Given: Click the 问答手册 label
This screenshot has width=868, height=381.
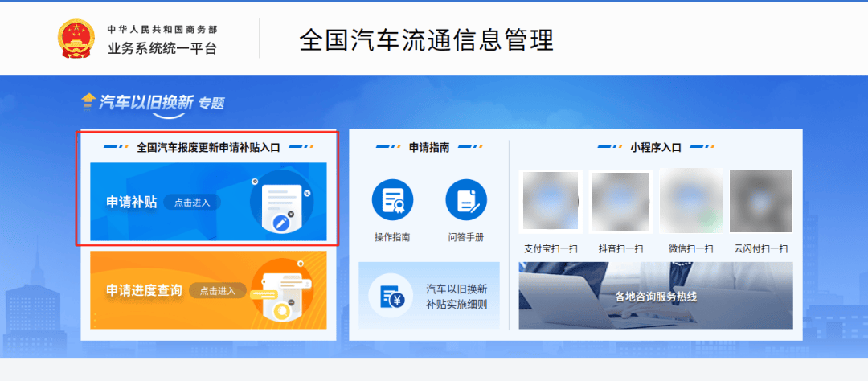Looking at the screenshot, I should (466, 238).
